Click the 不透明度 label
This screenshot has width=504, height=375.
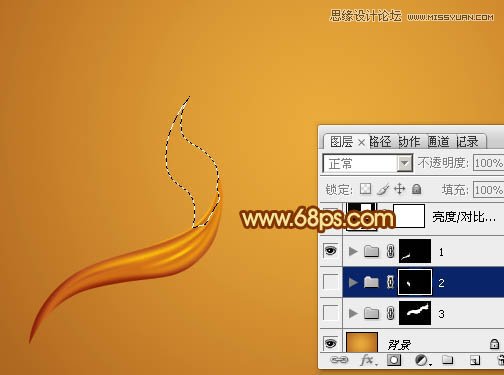[443, 163]
